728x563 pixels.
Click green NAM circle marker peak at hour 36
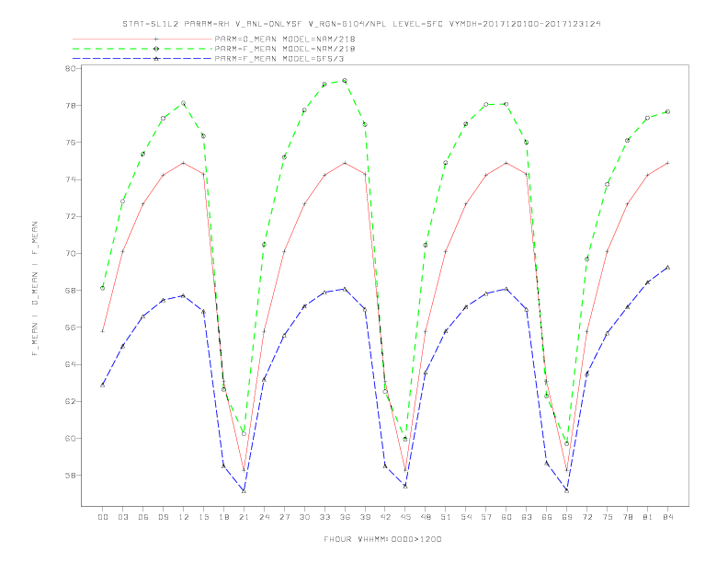point(345,81)
